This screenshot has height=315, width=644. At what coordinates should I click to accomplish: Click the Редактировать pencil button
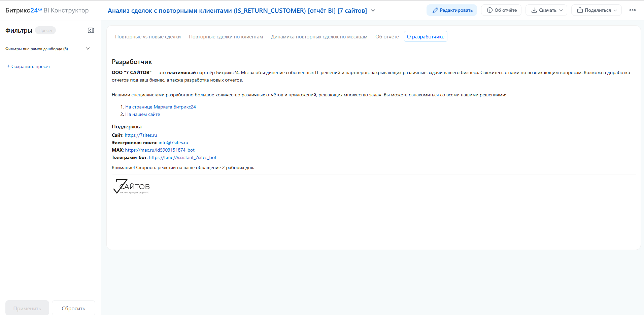click(x=452, y=10)
